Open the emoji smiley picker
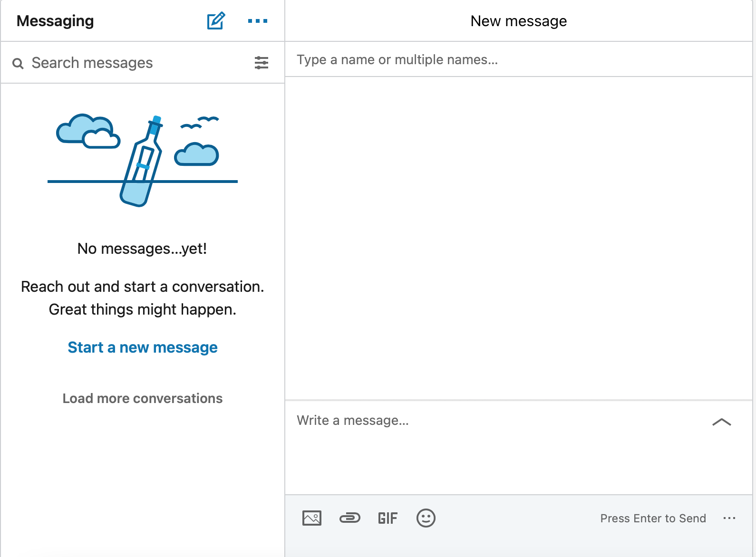Image resolution: width=756 pixels, height=557 pixels. [x=426, y=518]
